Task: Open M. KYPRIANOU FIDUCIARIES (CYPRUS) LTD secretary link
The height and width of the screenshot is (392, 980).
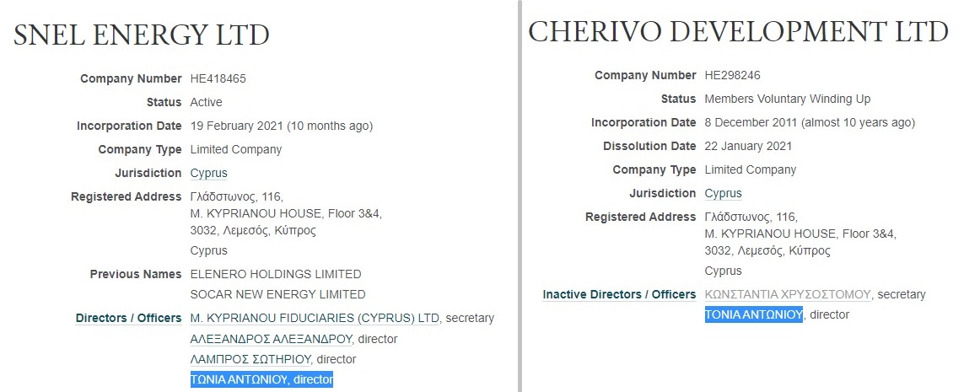Action: [x=315, y=318]
